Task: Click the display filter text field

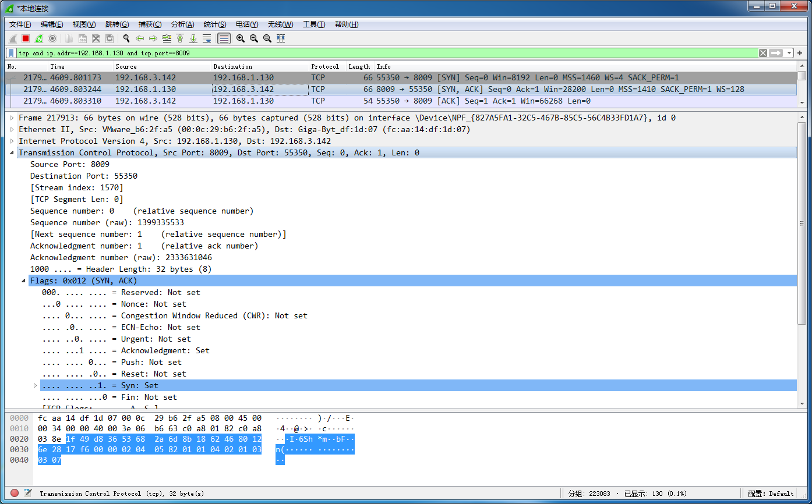Action: click(387, 53)
